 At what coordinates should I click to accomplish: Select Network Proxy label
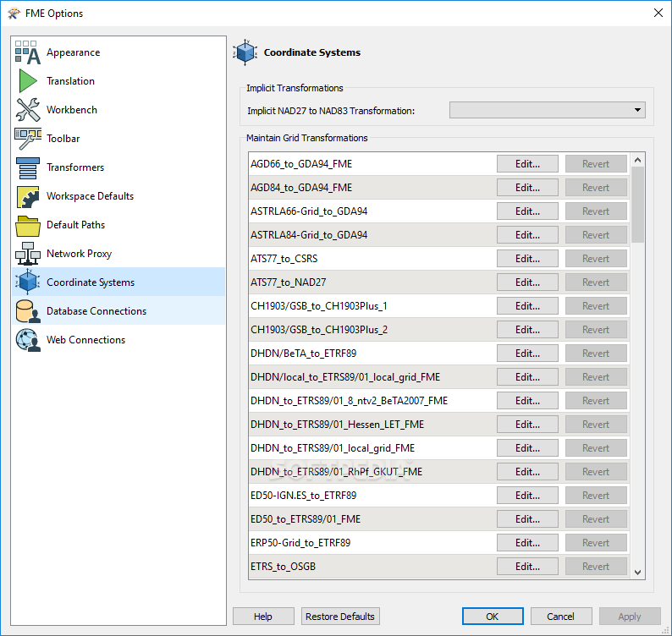80,254
